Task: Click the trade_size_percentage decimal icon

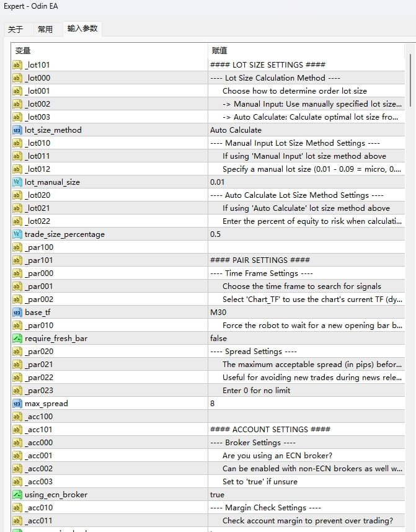Action: pyautogui.click(x=17, y=234)
